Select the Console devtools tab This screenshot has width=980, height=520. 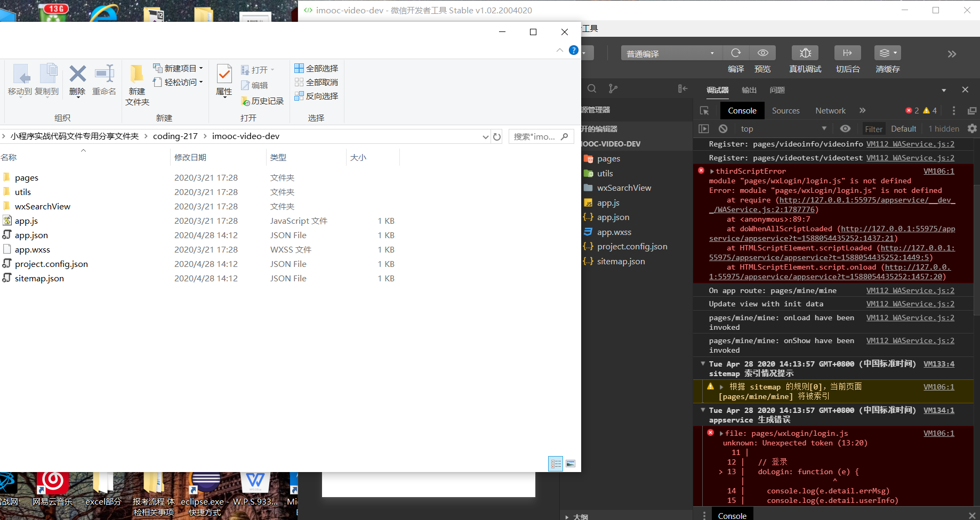point(742,111)
